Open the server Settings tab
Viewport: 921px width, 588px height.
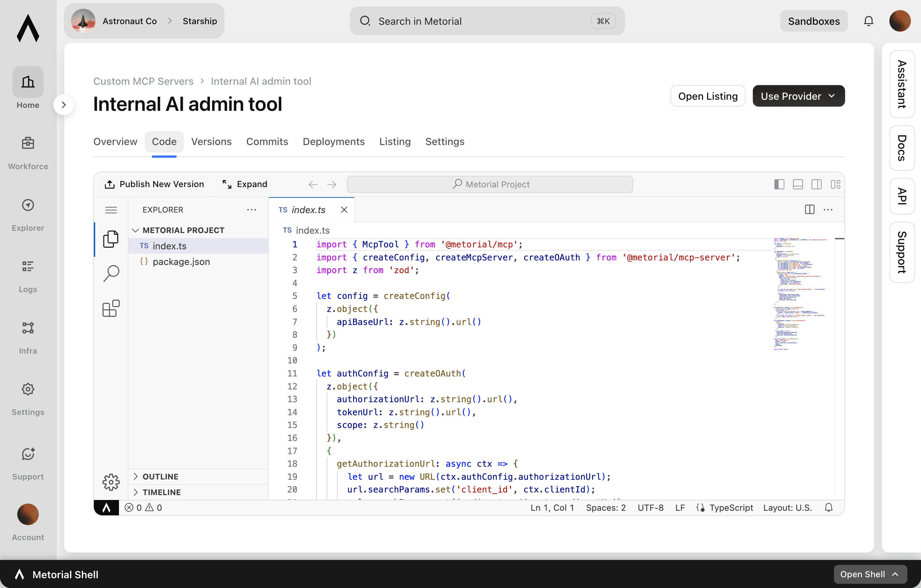coord(445,141)
